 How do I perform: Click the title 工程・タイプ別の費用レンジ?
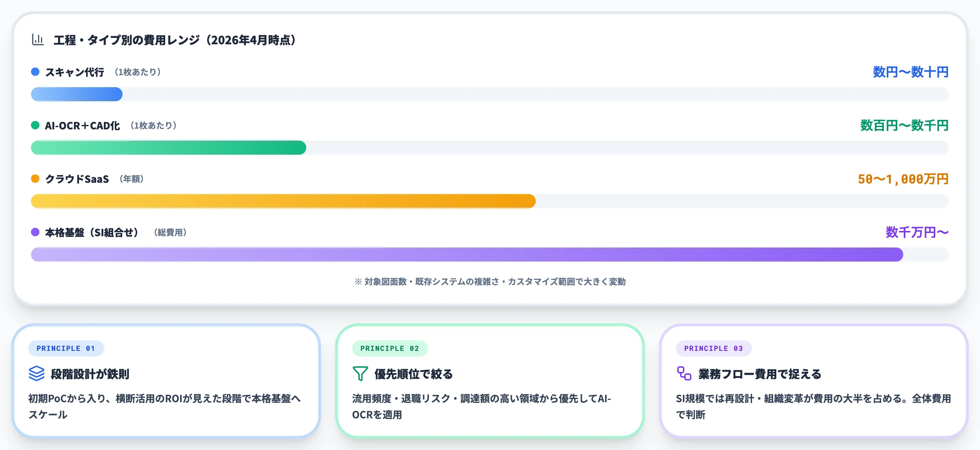tap(174, 39)
